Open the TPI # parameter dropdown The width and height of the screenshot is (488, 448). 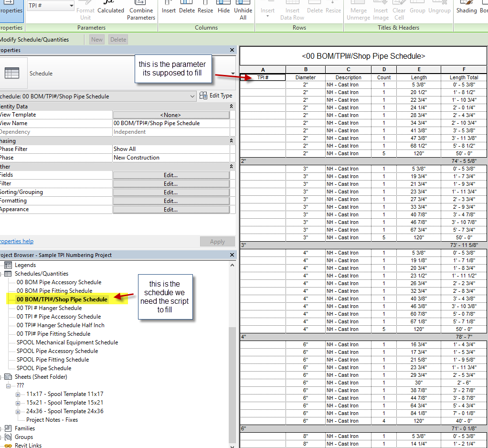tap(71, 6)
